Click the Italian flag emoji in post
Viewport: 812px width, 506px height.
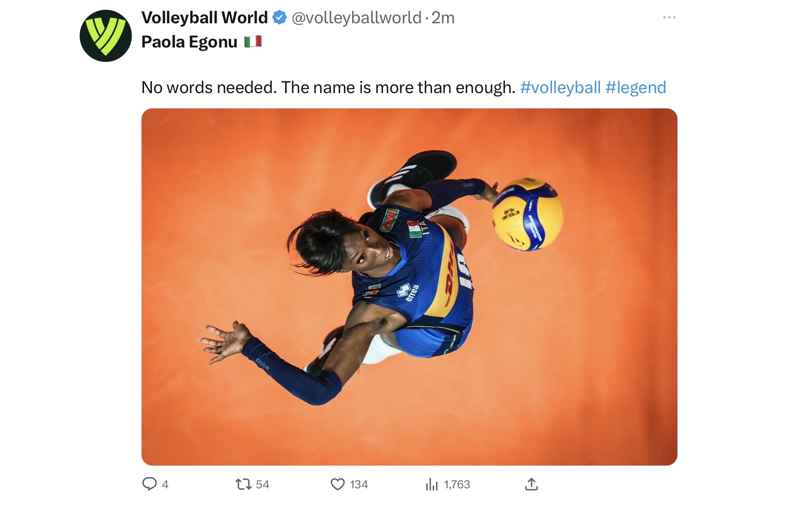(253, 42)
